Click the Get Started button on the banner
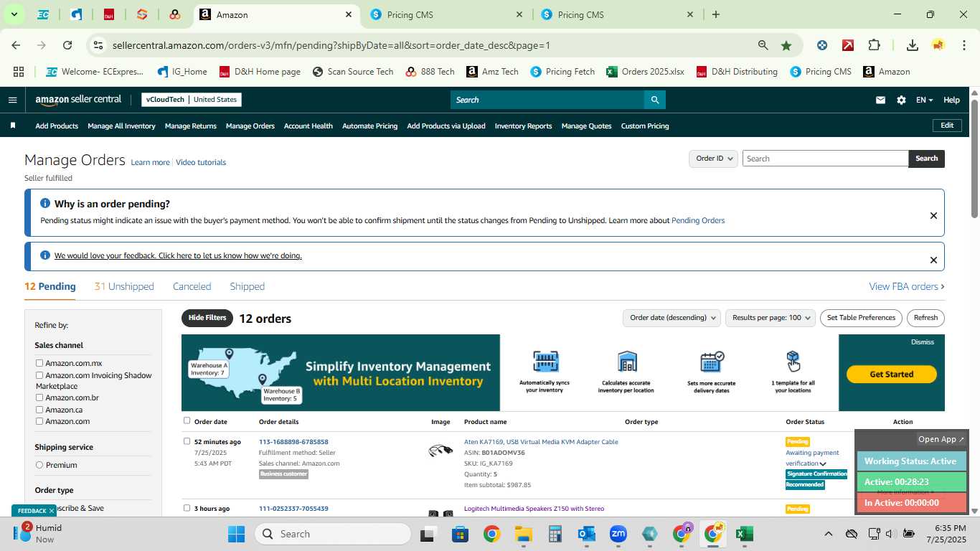The height and width of the screenshot is (551, 980). pos(891,374)
